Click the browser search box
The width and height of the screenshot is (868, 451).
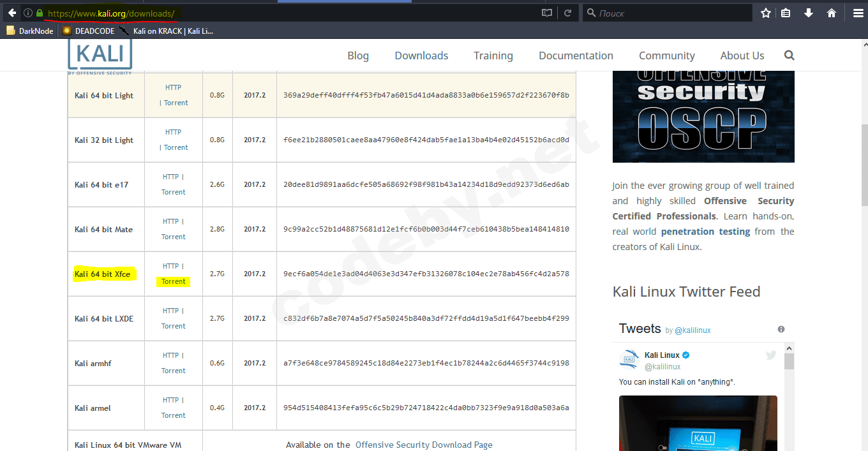click(668, 13)
